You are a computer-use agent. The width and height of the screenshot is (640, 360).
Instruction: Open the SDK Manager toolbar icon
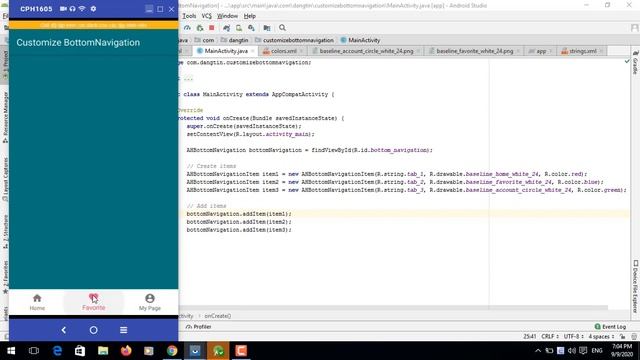251,28
